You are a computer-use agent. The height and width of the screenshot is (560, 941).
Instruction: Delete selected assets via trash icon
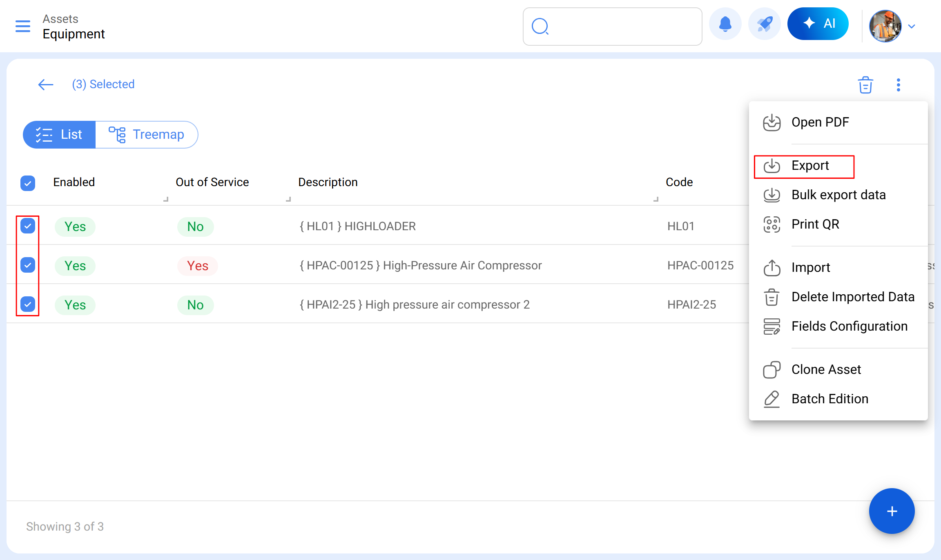coord(865,85)
